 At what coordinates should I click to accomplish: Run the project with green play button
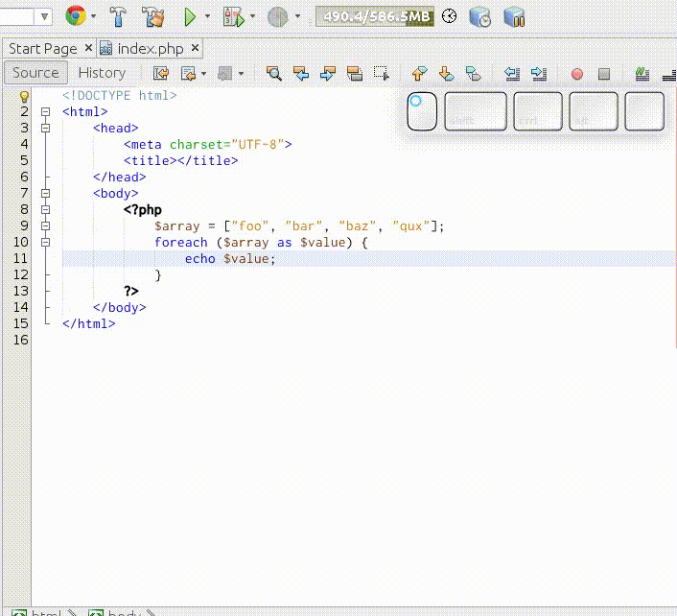(191, 16)
